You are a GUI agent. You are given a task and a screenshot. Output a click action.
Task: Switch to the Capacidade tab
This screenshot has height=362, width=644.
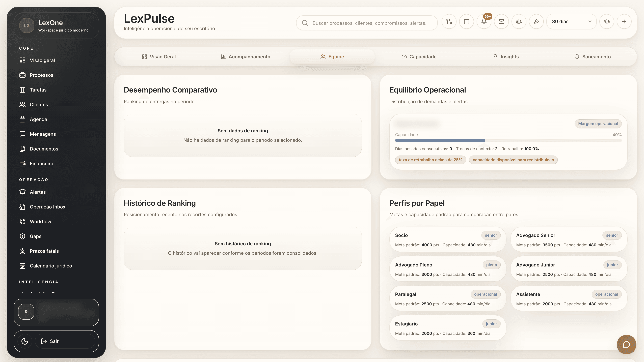[419, 57]
